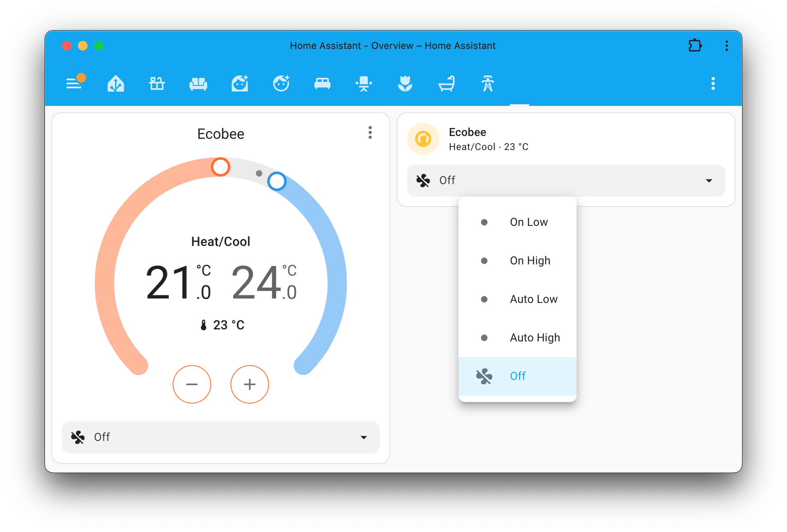Click the Ecobee thermostat circle icon
Image resolution: width=787 pixels, height=532 pixels.
[423, 138]
